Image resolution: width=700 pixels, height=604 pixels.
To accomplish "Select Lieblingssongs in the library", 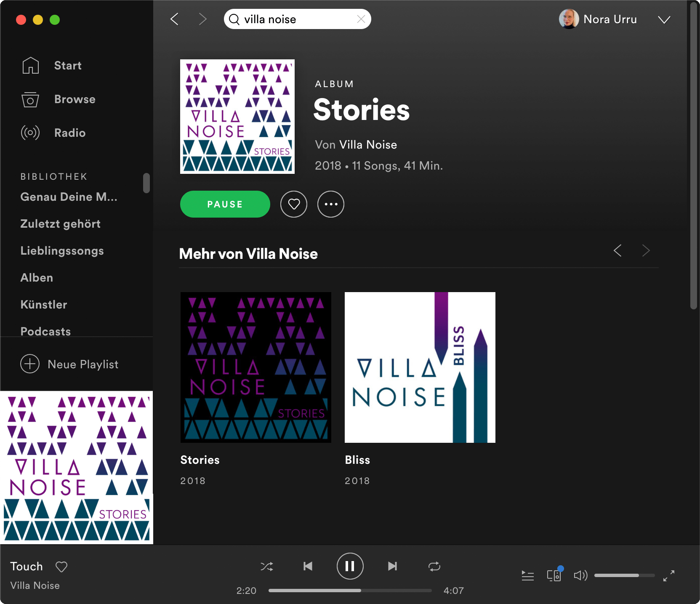I will point(62,251).
